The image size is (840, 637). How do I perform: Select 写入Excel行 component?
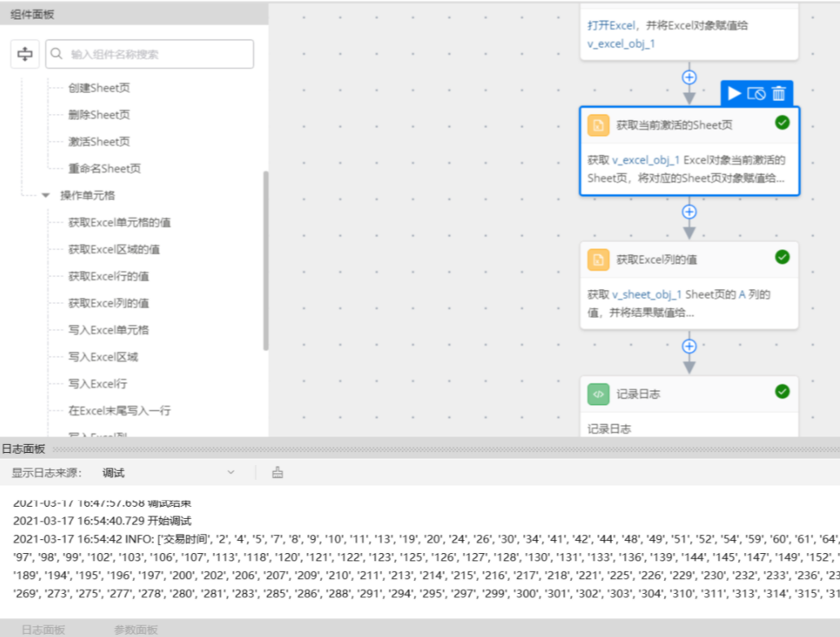click(x=98, y=384)
